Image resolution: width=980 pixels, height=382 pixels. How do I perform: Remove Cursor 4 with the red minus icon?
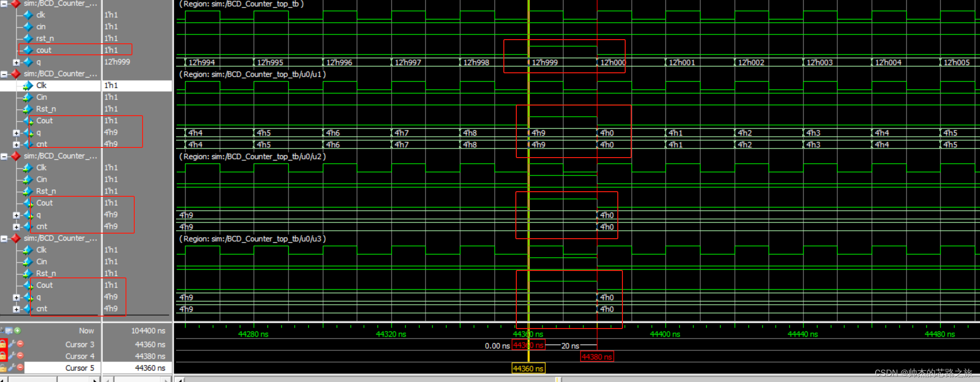coord(20,356)
